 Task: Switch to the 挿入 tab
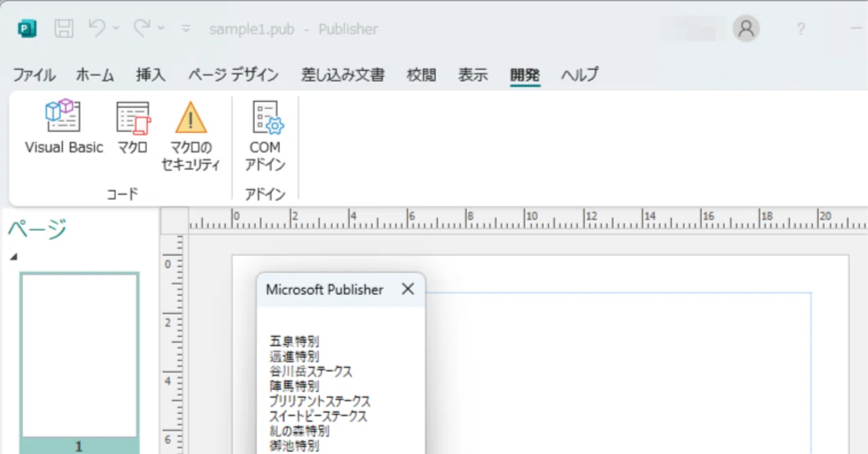[x=151, y=75]
